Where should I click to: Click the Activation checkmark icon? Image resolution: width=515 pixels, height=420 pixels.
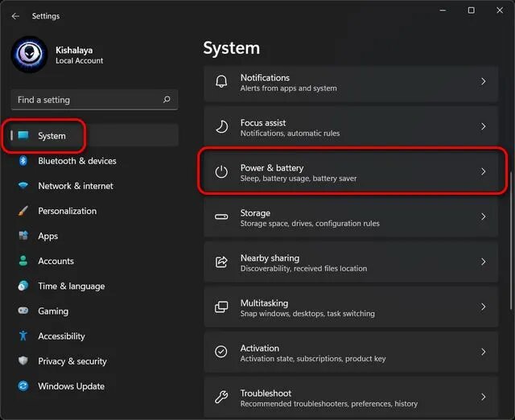(221, 352)
